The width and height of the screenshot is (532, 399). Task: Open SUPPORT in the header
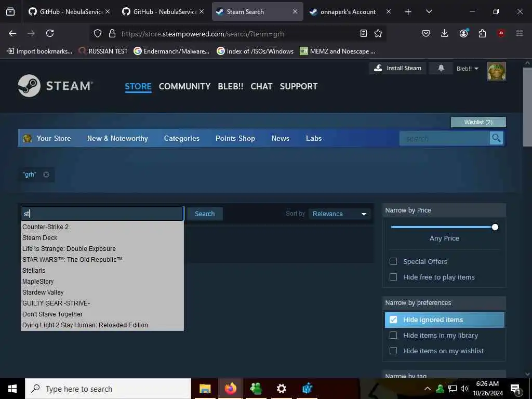[x=299, y=86]
